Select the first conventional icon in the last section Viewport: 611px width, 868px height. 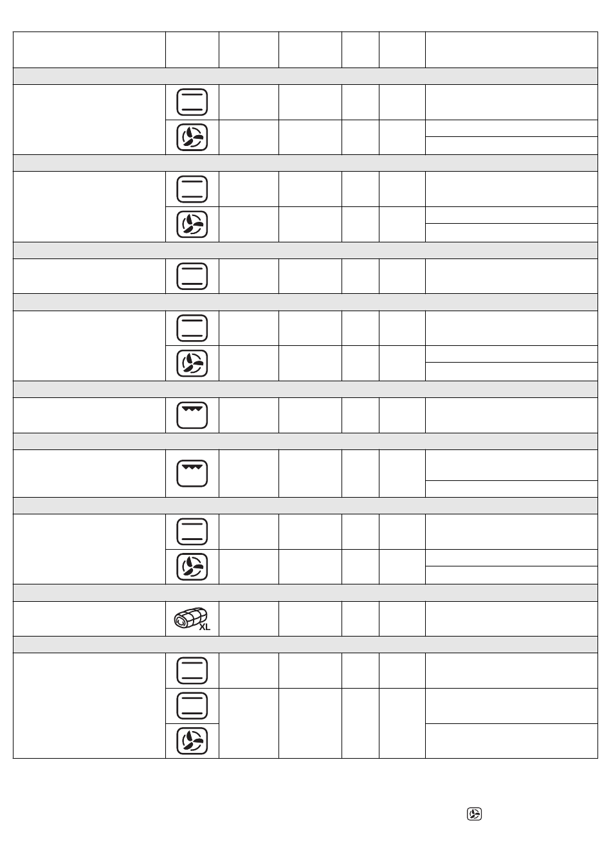[x=192, y=671]
